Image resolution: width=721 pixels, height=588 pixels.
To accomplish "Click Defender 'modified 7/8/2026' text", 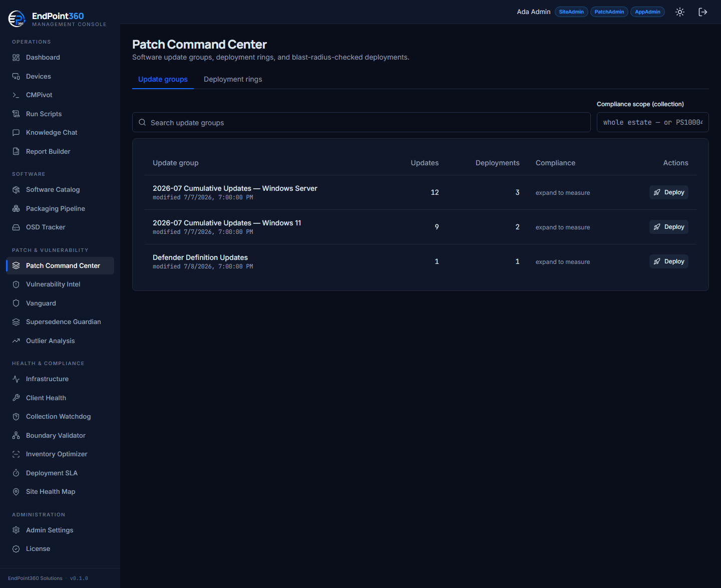I will (x=203, y=266).
